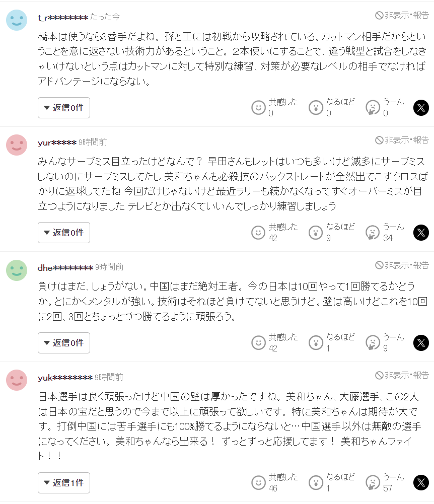The height and width of the screenshot is (504, 434).
Task: Select 共感した reaction on yuk's comment
Action: pyautogui.click(x=259, y=482)
